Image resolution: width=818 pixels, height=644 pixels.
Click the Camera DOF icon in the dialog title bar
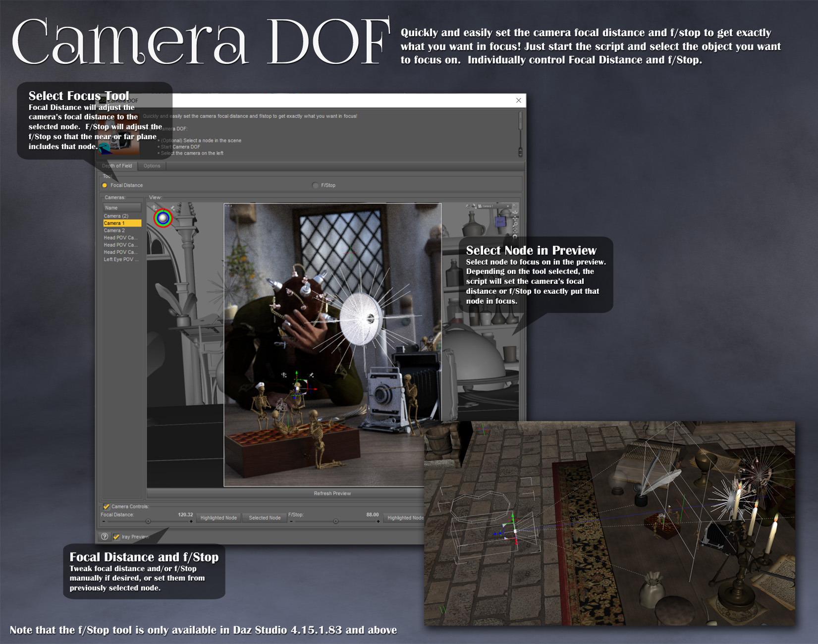(103, 100)
